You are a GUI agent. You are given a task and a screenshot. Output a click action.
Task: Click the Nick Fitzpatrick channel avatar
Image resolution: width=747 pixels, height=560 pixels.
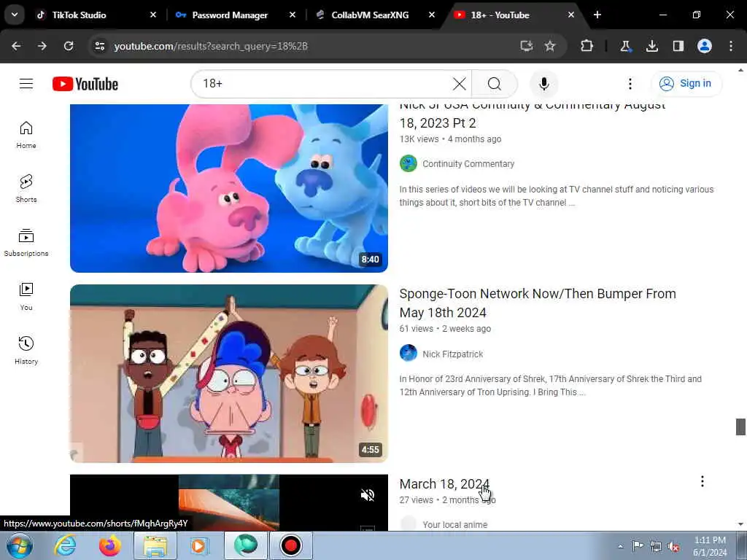409,354
